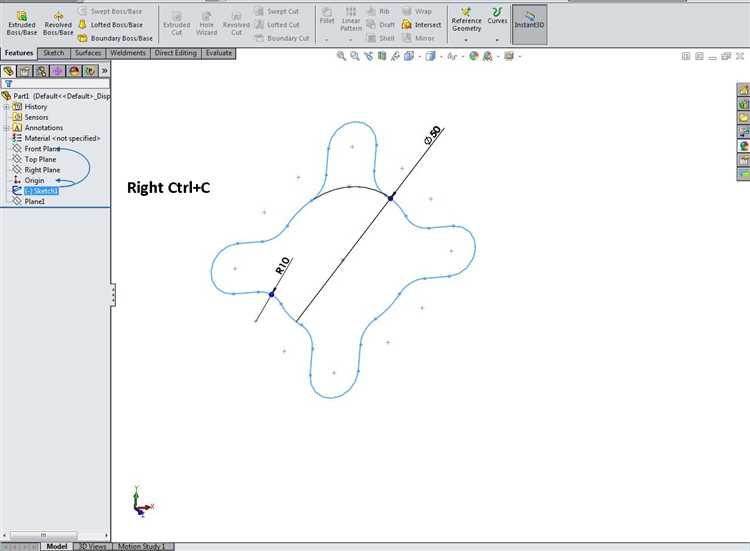Open the Hole Wizard
The width and height of the screenshot is (750, 551).
tap(207, 23)
